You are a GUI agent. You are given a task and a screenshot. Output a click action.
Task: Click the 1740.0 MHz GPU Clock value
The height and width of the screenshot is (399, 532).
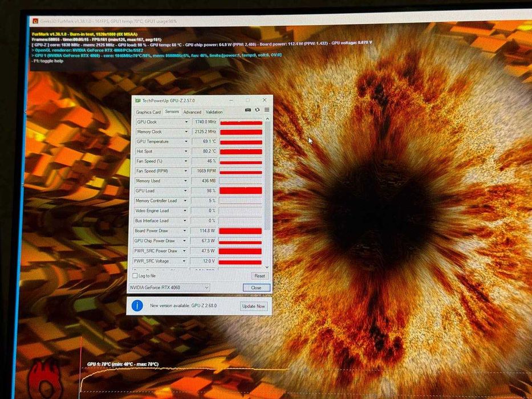click(x=205, y=122)
